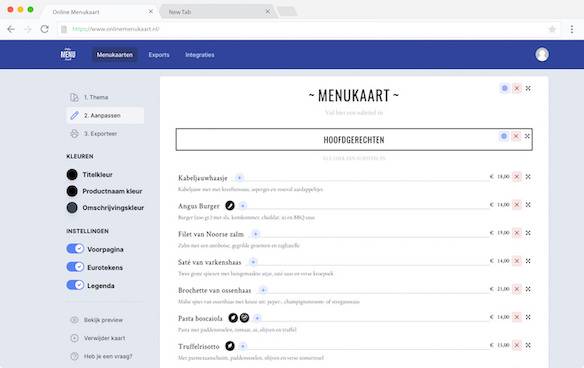Open settings gear for Hoofdgerechten section
The height and width of the screenshot is (368, 584).
click(504, 136)
